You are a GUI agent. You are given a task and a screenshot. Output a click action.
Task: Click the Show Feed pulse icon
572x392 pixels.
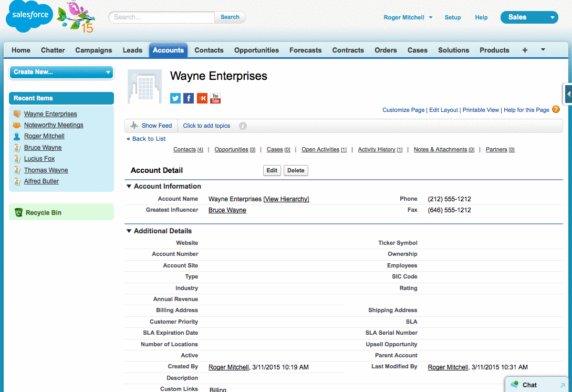pyautogui.click(x=134, y=125)
